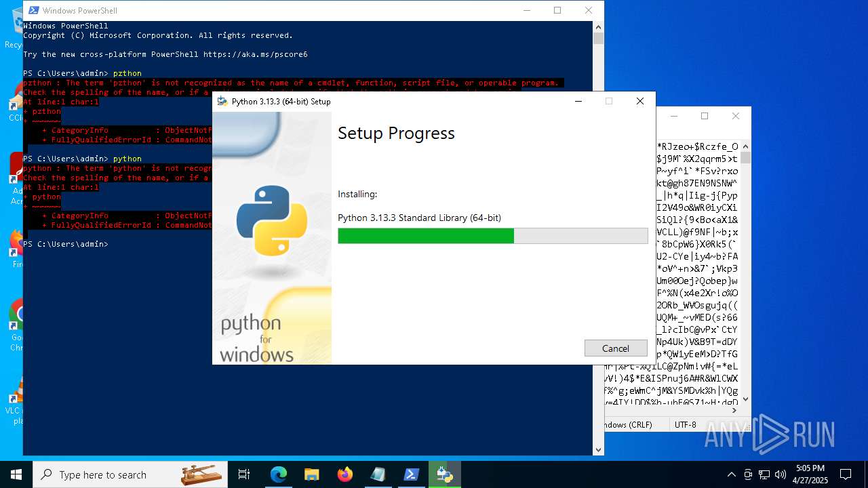Screen dimensions: 868x488
Task: Click the 'U2-CYe|iy4~b?FA' text line in Notepad
Action: [x=697, y=256]
